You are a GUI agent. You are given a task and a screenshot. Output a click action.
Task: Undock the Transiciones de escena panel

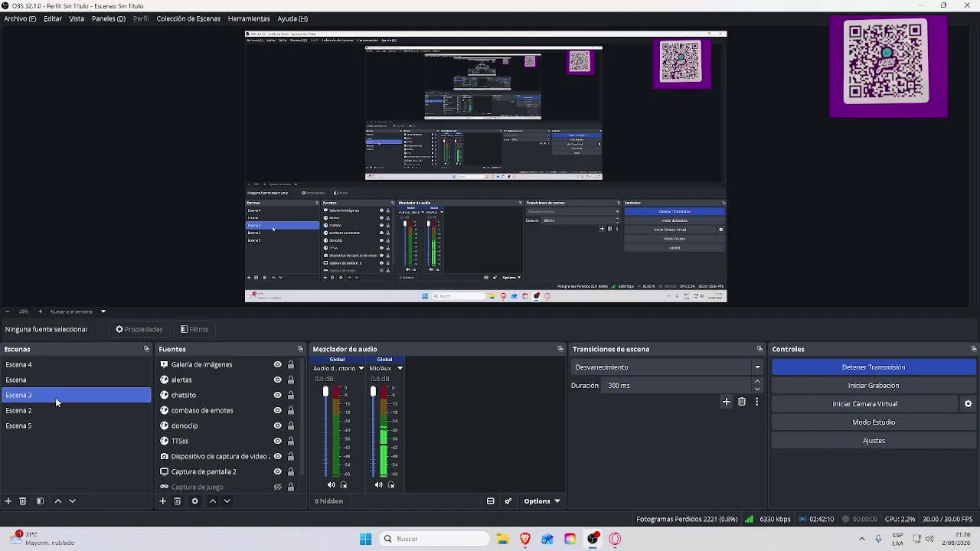tap(759, 349)
